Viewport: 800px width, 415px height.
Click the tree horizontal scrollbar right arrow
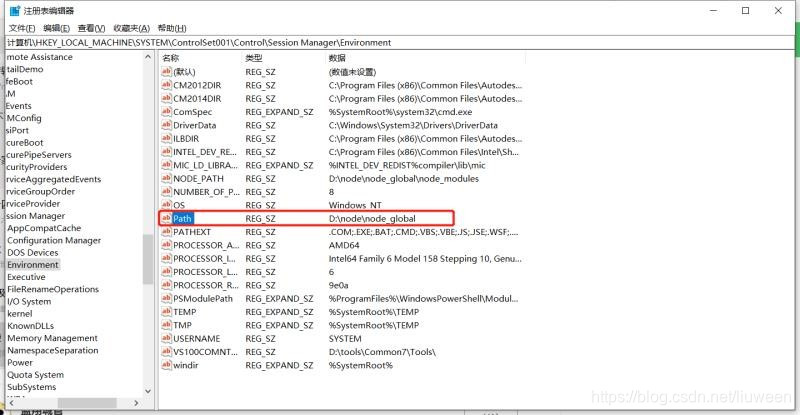[136, 403]
